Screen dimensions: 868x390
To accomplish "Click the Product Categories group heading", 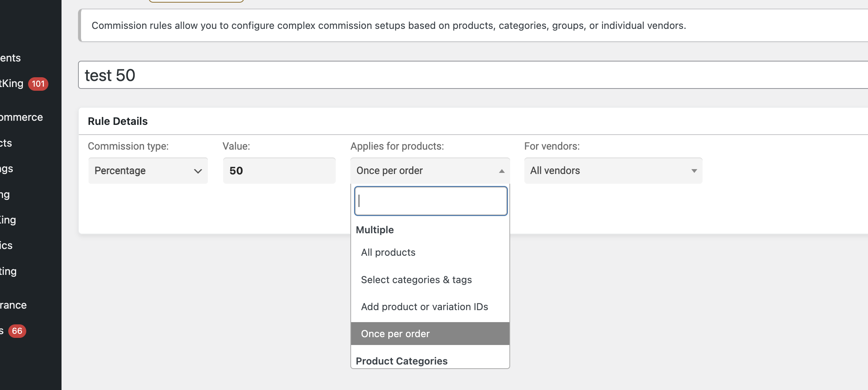I will (401, 361).
